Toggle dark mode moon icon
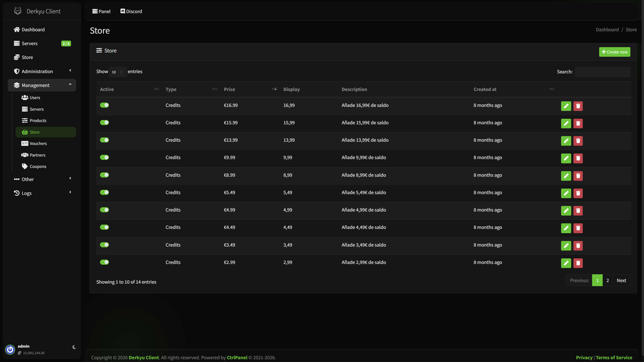Screen dimensions: 644x362 (x=74, y=347)
